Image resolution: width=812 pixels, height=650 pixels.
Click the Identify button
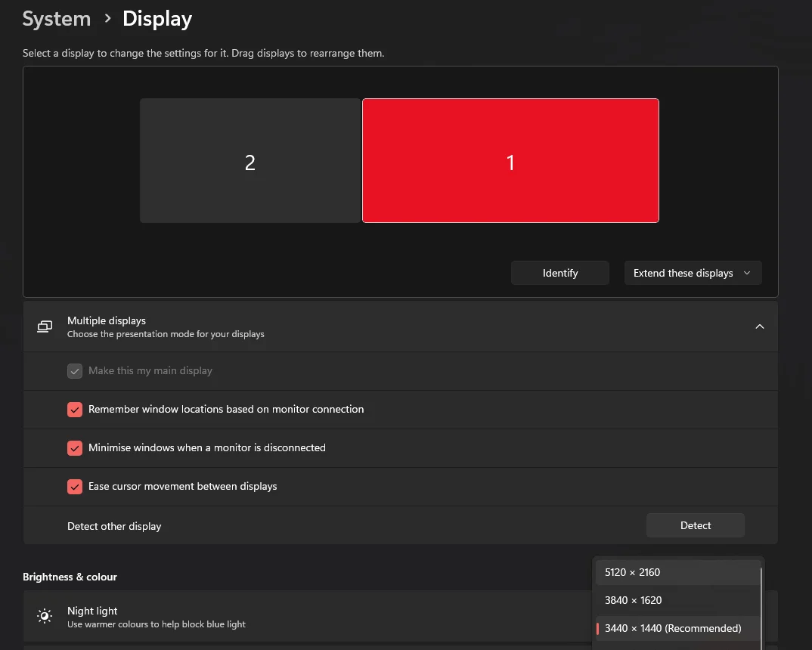point(559,273)
